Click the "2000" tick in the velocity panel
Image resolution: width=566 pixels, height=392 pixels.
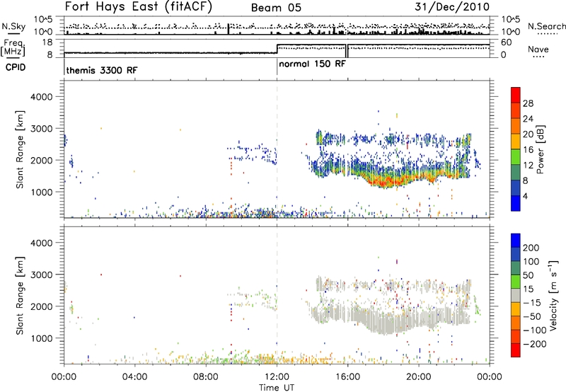pos(41,306)
